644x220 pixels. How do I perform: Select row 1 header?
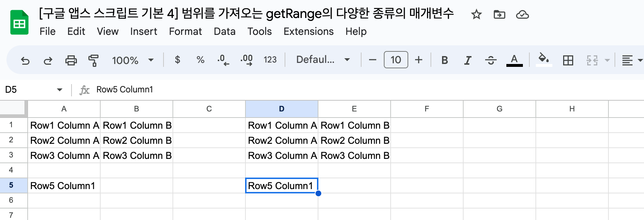point(14,125)
